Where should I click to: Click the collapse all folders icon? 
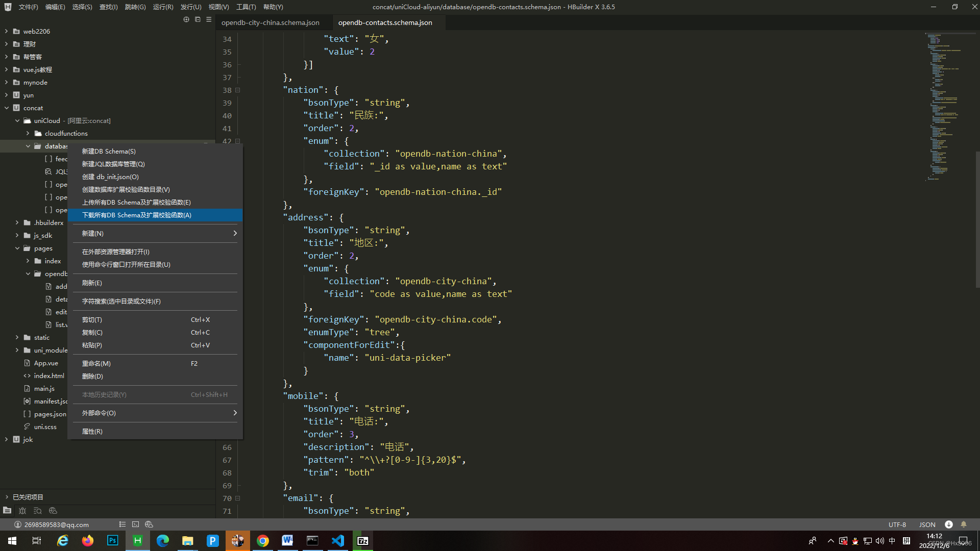click(x=198, y=19)
